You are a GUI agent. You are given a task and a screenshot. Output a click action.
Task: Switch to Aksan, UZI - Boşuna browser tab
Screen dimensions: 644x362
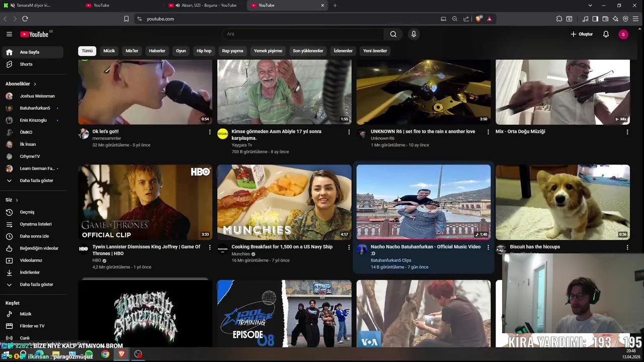(205, 6)
